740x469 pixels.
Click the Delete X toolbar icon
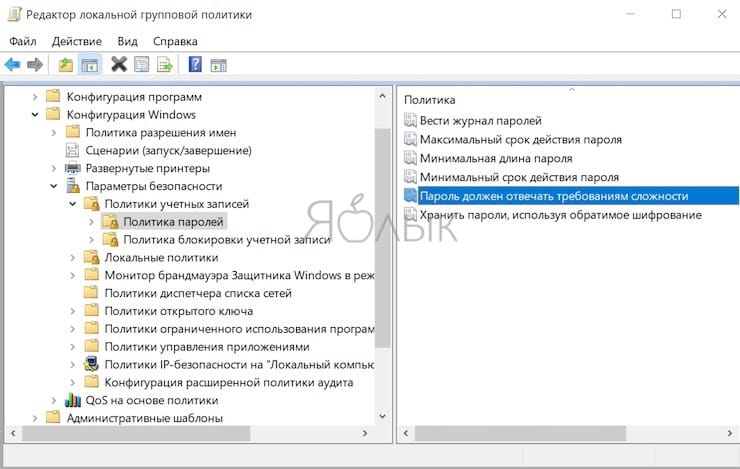point(119,64)
